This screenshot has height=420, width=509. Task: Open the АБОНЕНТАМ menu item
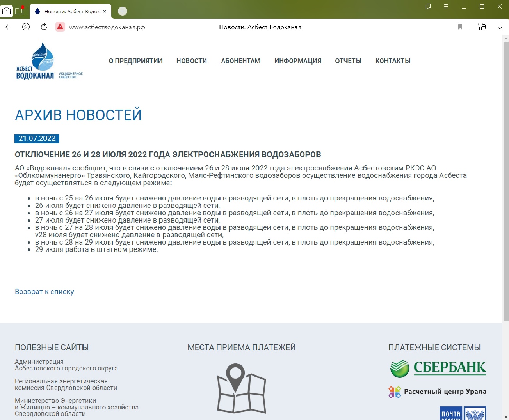[240, 61]
